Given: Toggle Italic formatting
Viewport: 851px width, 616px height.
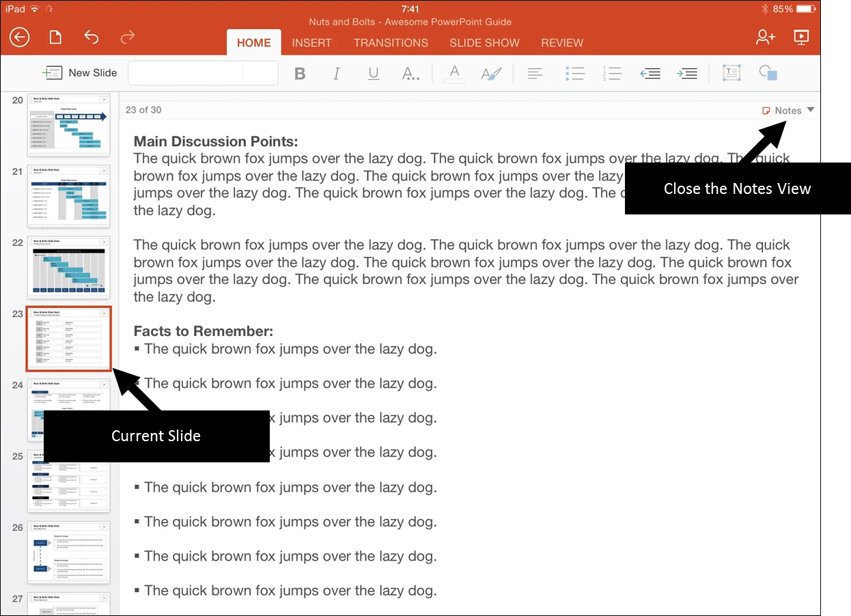Looking at the screenshot, I should [x=336, y=74].
